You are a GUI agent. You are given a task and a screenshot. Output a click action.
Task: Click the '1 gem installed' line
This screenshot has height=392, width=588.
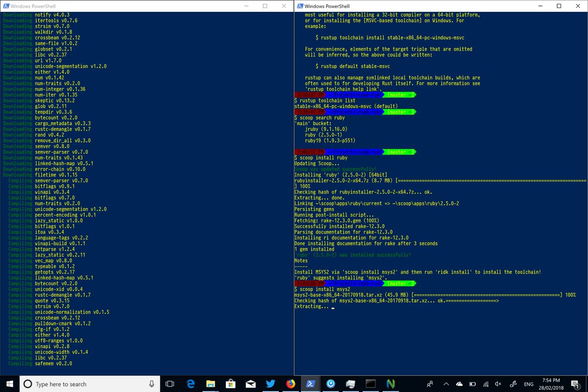click(x=314, y=249)
